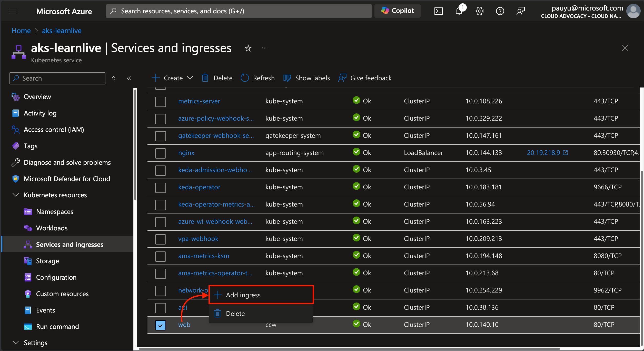Viewport: 644px width, 351px height.
Task: Choose Delete from context menu
Action: point(261,313)
